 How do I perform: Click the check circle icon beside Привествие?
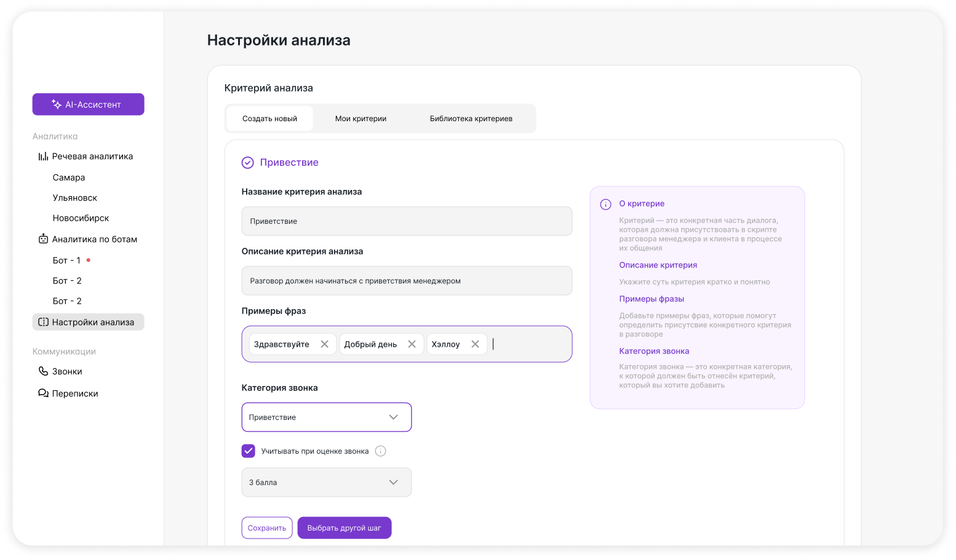pyautogui.click(x=247, y=162)
